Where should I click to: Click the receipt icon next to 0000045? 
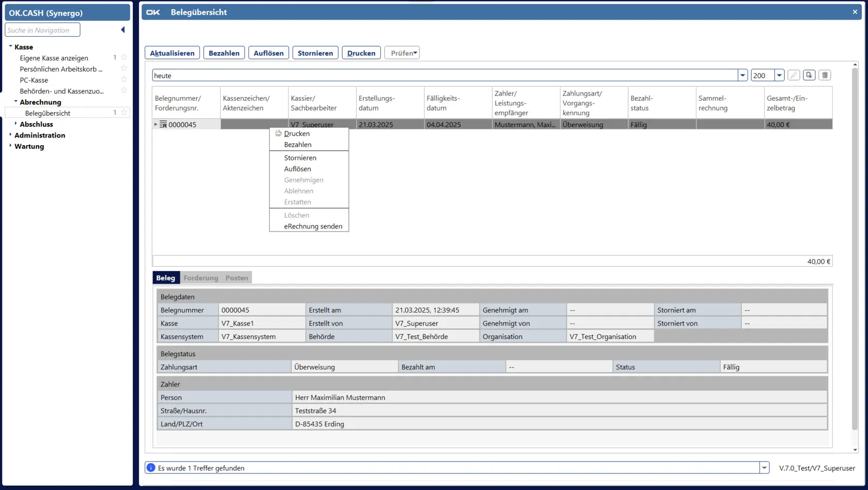click(x=163, y=125)
